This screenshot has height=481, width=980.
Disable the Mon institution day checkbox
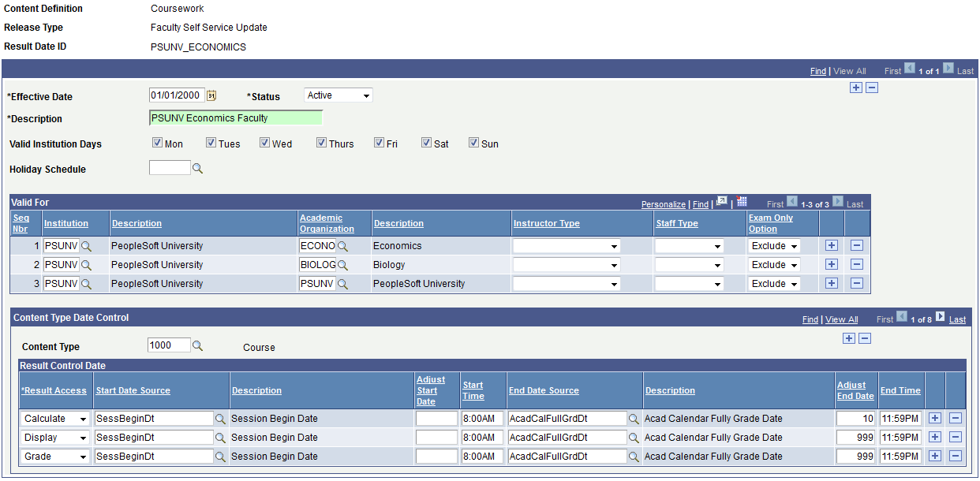[x=158, y=143]
